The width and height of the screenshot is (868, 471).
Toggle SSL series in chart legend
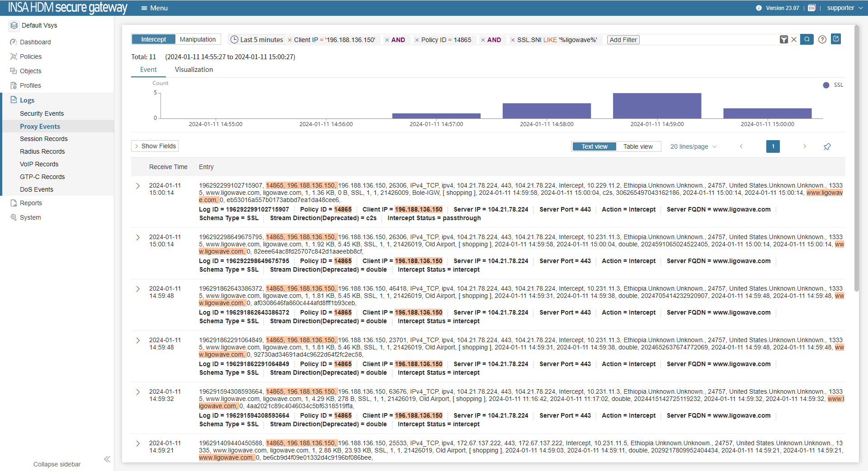coord(833,85)
